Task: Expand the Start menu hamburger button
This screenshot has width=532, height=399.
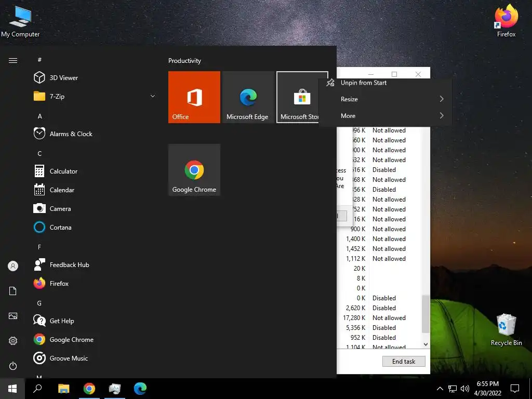Action: click(13, 60)
